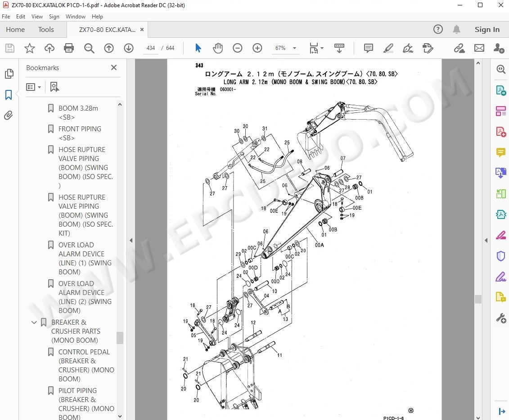Open the Help menu
Image resolution: width=509 pixels, height=420 pixels.
click(x=97, y=17)
